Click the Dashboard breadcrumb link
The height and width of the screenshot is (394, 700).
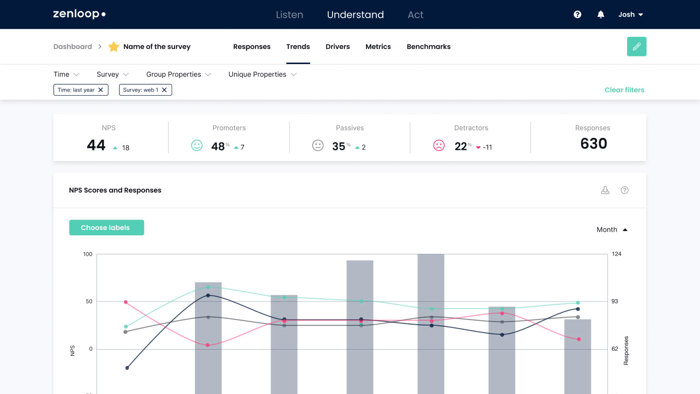(72, 46)
